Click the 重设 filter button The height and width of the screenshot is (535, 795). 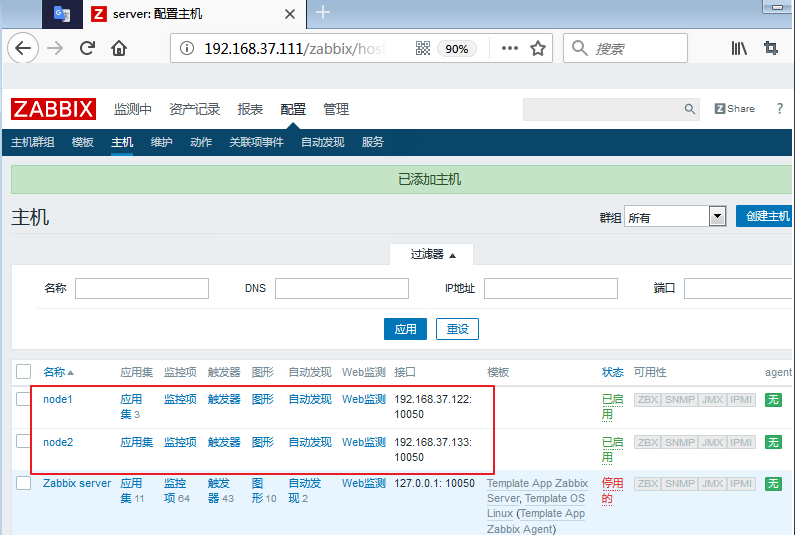click(457, 329)
